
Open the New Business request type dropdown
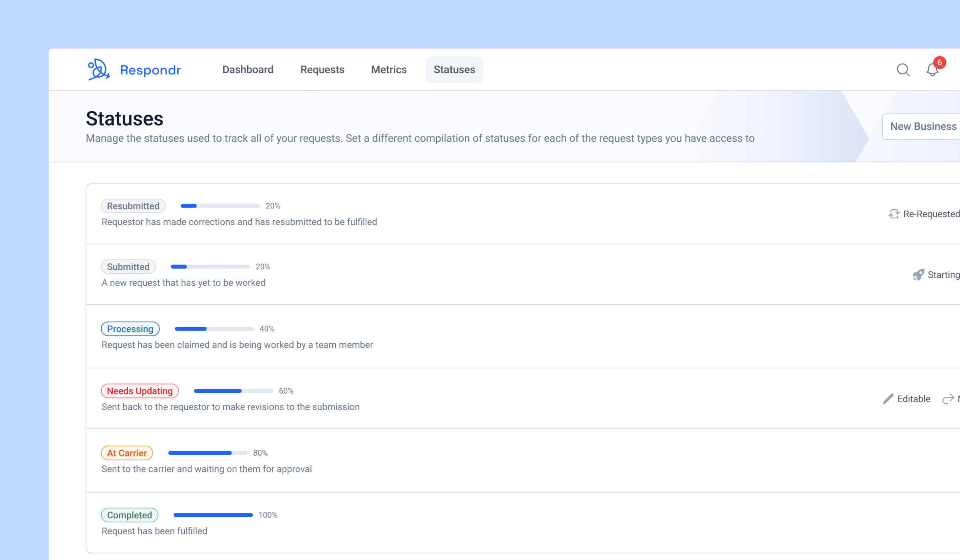coord(921,126)
